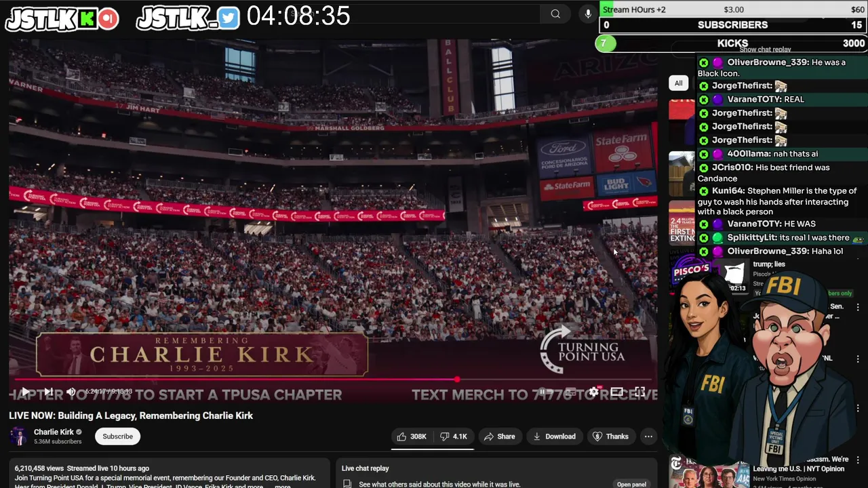Click chat message 'OliverBrowne_339: He was a Black Icon.'
The width and height of the screenshot is (868, 488).
tap(782, 68)
